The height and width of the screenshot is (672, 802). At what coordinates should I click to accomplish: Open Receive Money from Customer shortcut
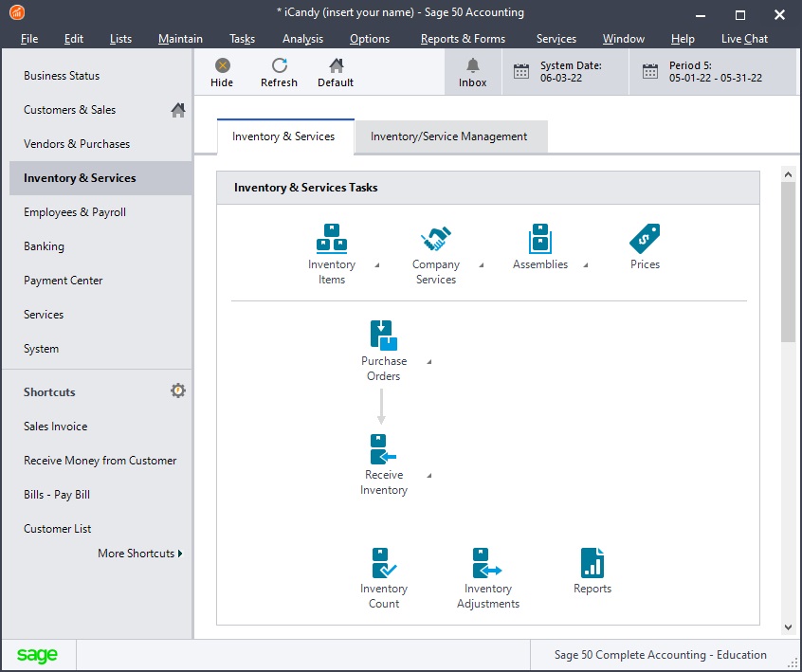pos(100,461)
